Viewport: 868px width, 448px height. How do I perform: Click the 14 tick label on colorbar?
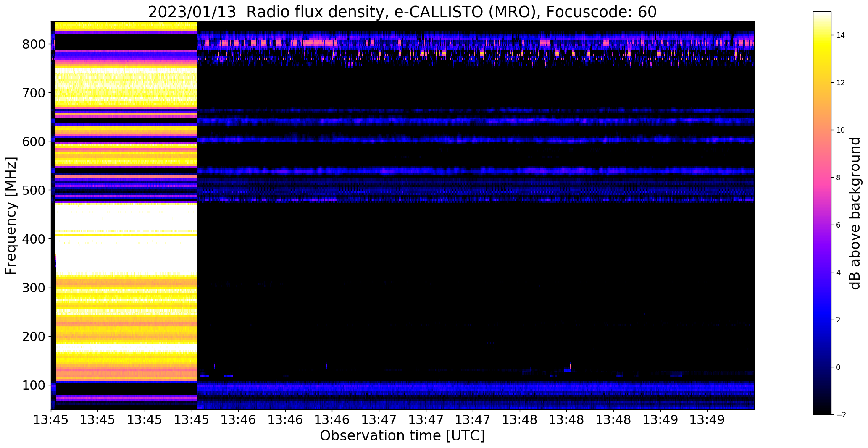(841, 35)
